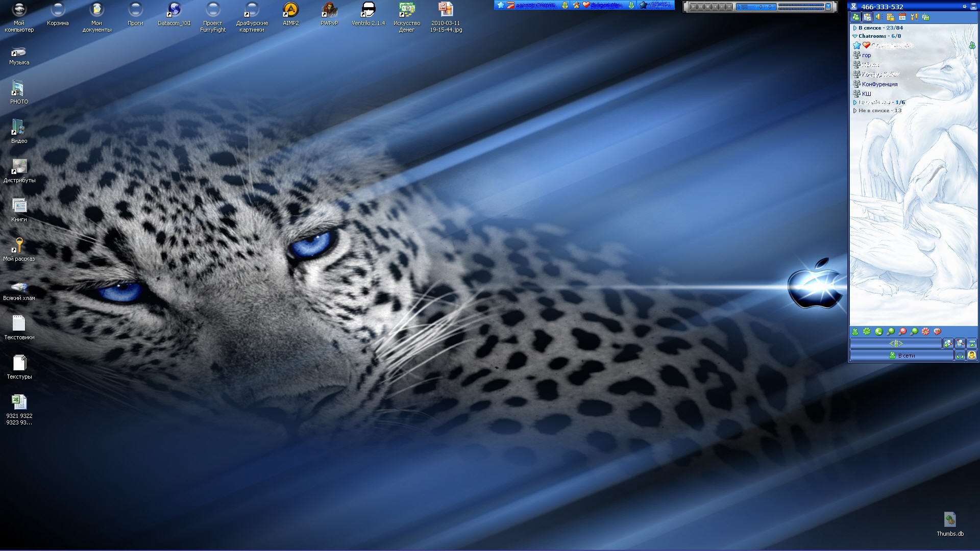Click the QIP main menu button
Image resolution: width=980 pixels, height=551 pixels.
click(896, 343)
